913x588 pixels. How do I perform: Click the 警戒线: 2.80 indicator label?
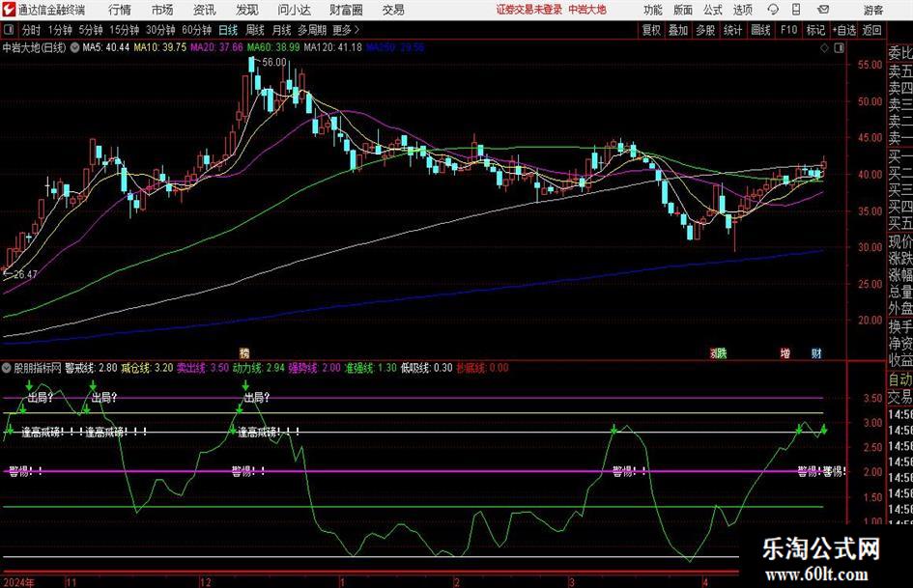[91, 368]
